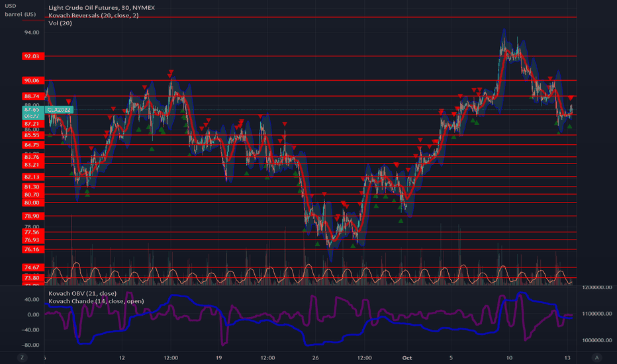617x364 pixels.
Task: Click the 80.00 red price level label
Action: [33, 203]
